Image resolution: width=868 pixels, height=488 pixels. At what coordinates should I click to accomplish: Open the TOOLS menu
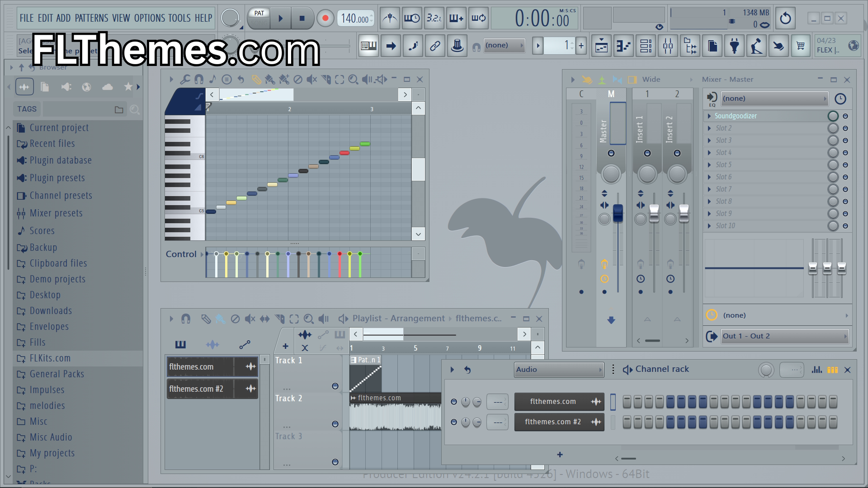tap(179, 18)
